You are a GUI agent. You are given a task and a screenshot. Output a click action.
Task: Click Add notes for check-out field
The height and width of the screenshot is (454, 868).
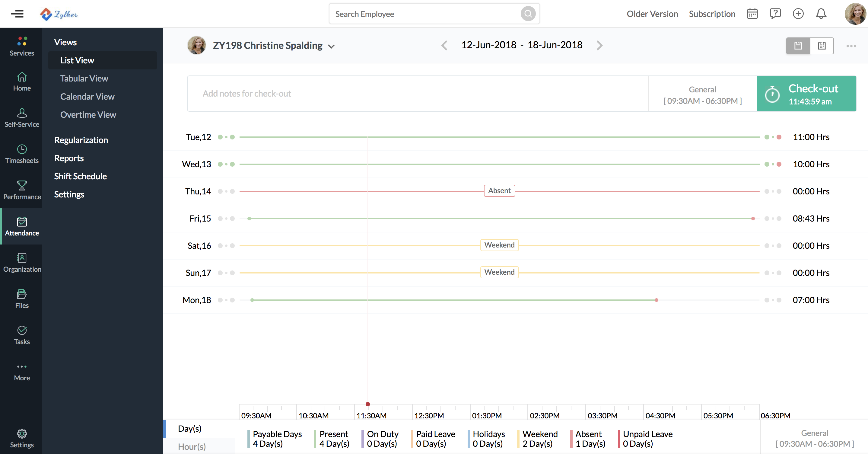[418, 93]
